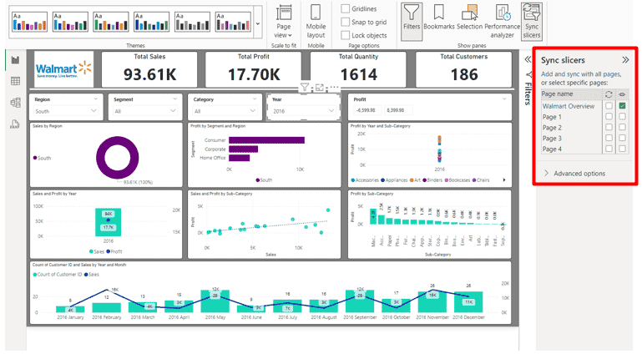642x364 pixels.
Task: Enable Lock objects checkbox
Action: 346,35
